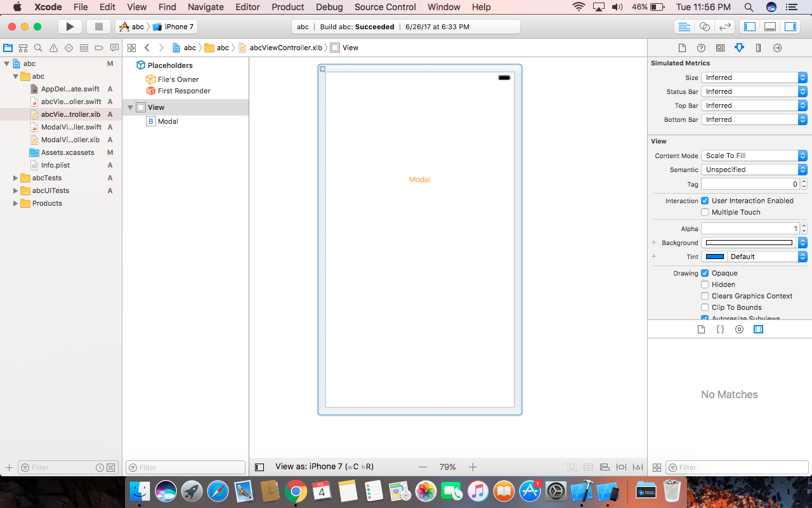This screenshot has height=508, width=812.
Task: Select the Modal button in the outline
Action: coord(168,121)
